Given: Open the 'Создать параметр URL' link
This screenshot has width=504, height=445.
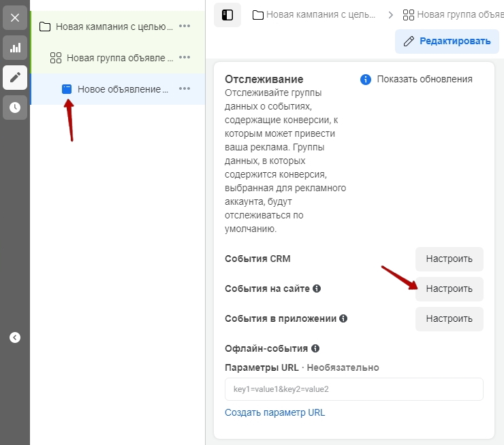Looking at the screenshot, I should point(274,412).
